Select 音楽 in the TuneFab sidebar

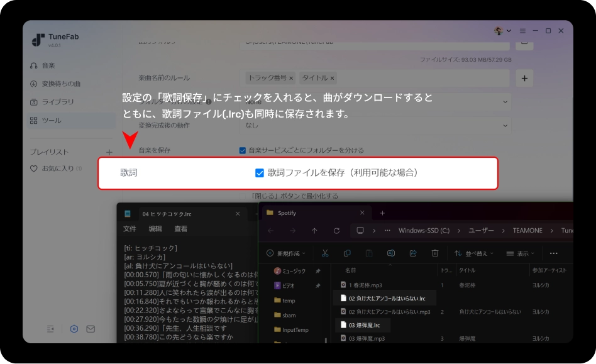48,65
